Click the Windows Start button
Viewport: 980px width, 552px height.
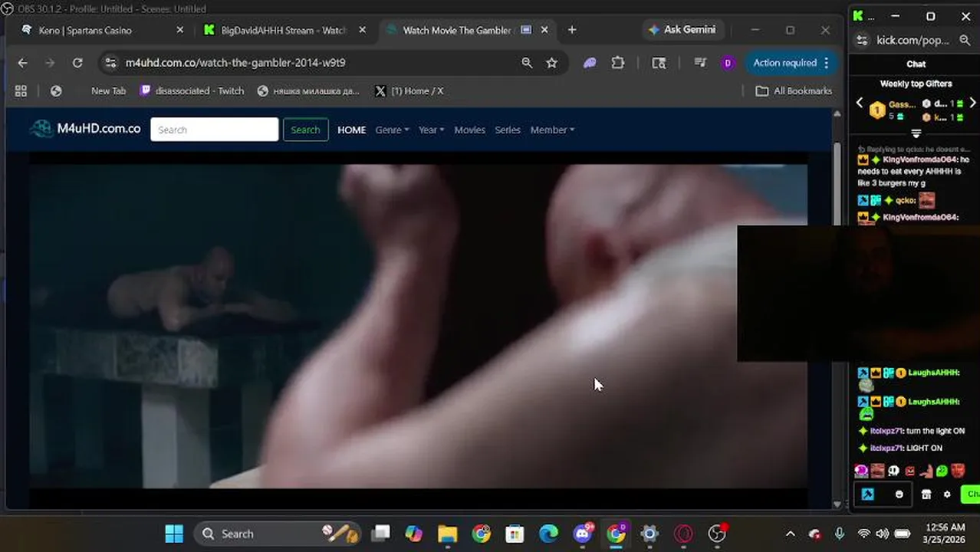pos(175,534)
